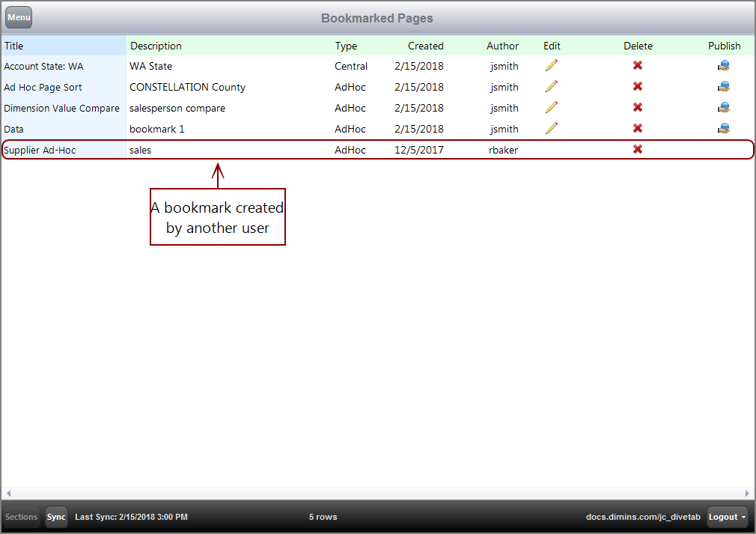Publish the Ad Hoc Page Sort bookmark
This screenshot has height=534, width=756.
(x=724, y=87)
